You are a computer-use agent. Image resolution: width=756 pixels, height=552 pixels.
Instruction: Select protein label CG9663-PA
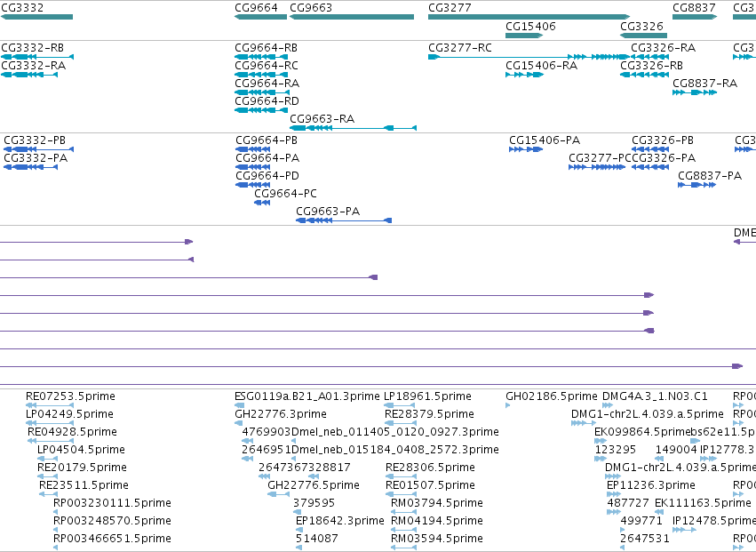pos(328,212)
